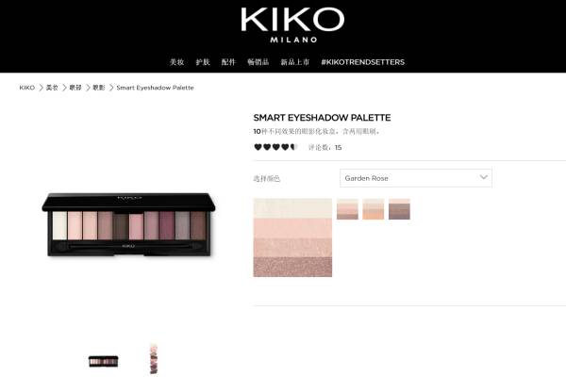Click the 美妆 breadcrumb link
Image resolution: width=566 pixels, height=392 pixels.
(x=52, y=88)
